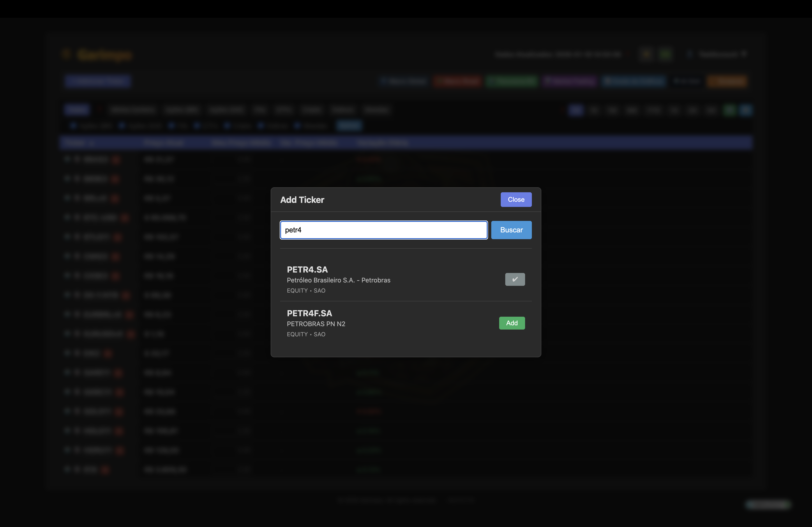Click the green square icon in the top-right header
Screen dimensions: 812x527
point(665,54)
